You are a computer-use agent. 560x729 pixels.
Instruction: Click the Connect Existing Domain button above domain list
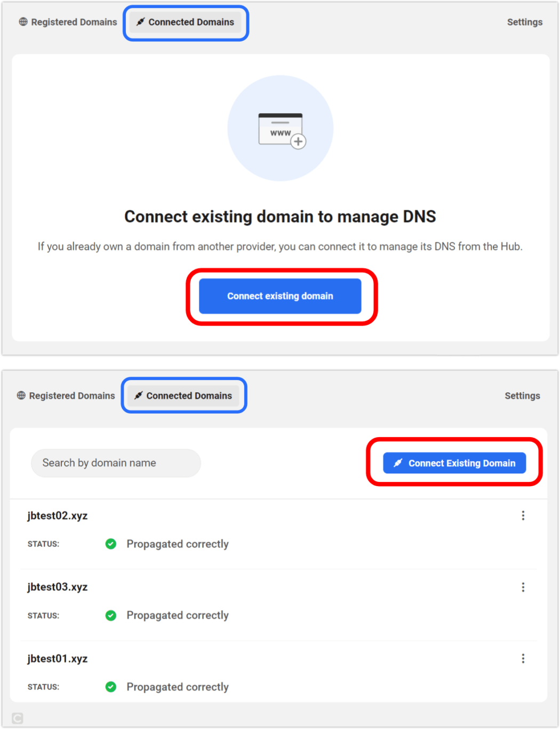click(454, 463)
